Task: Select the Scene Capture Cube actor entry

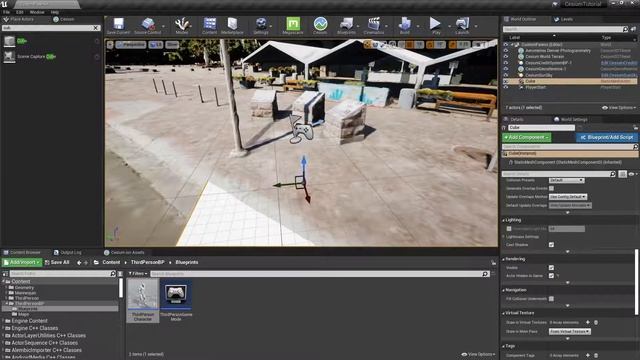Action: [51, 56]
